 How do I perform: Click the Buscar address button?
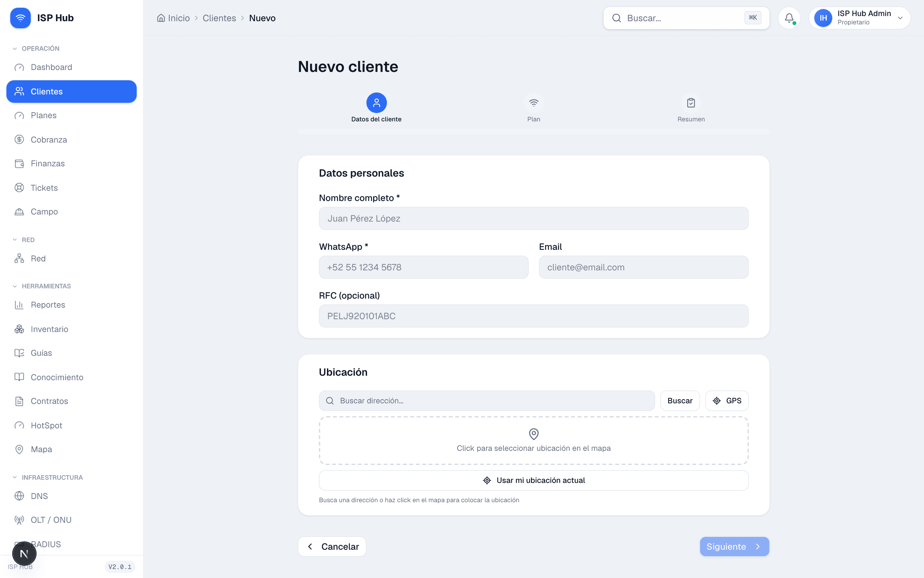[680, 401]
